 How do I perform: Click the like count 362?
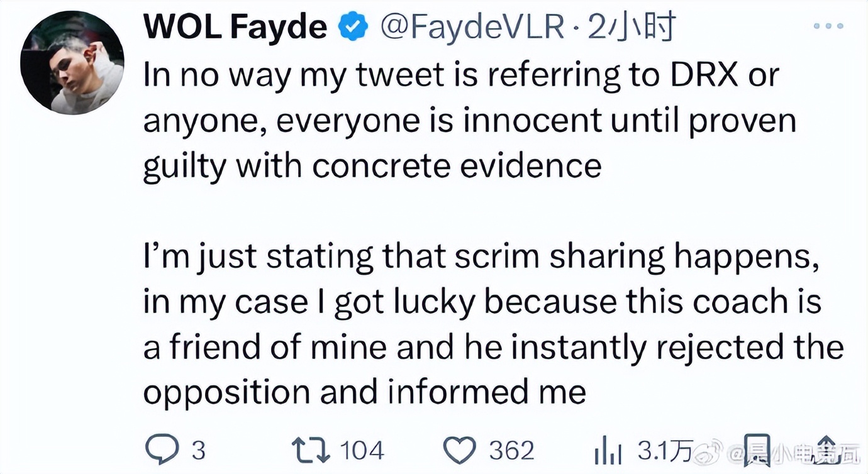(511, 450)
